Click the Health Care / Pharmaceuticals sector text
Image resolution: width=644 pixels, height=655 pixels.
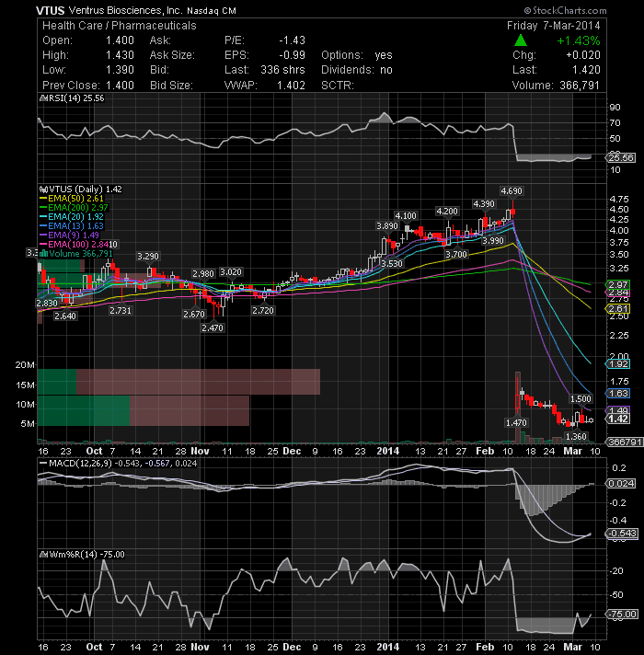(119, 26)
